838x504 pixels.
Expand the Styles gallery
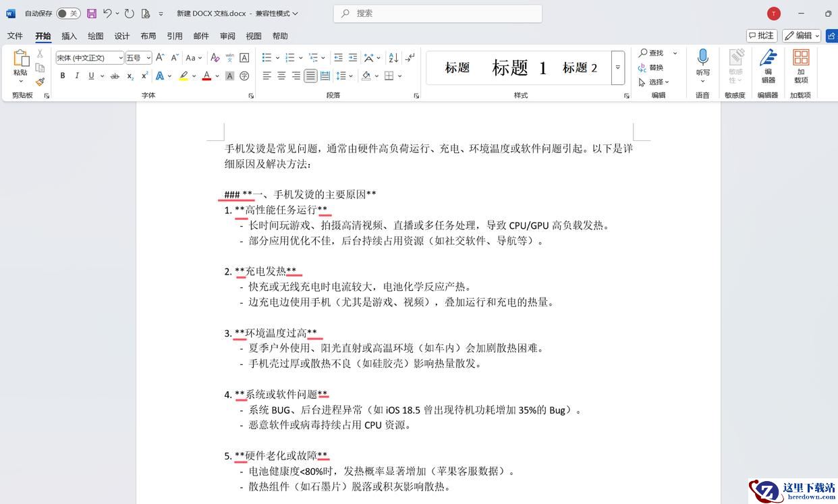tap(617, 67)
